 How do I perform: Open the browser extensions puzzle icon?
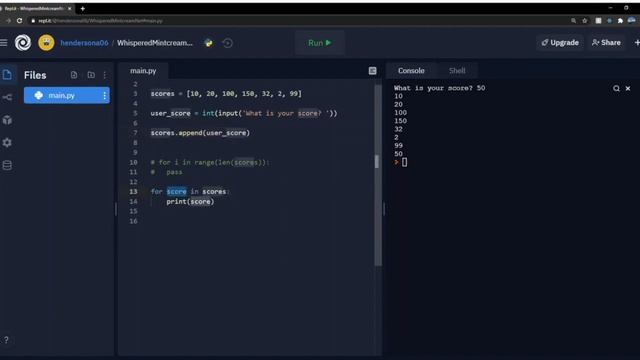point(620,20)
